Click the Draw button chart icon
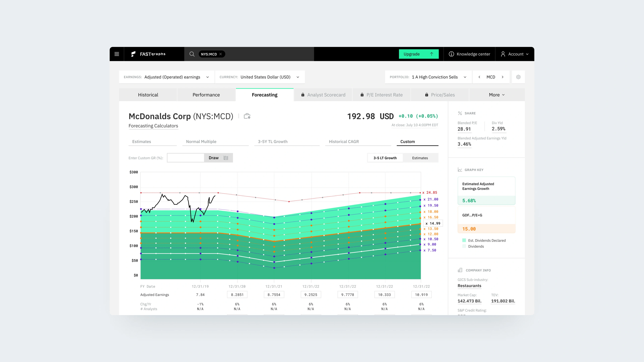The height and width of the screenshot is (362, 644). 226,158
